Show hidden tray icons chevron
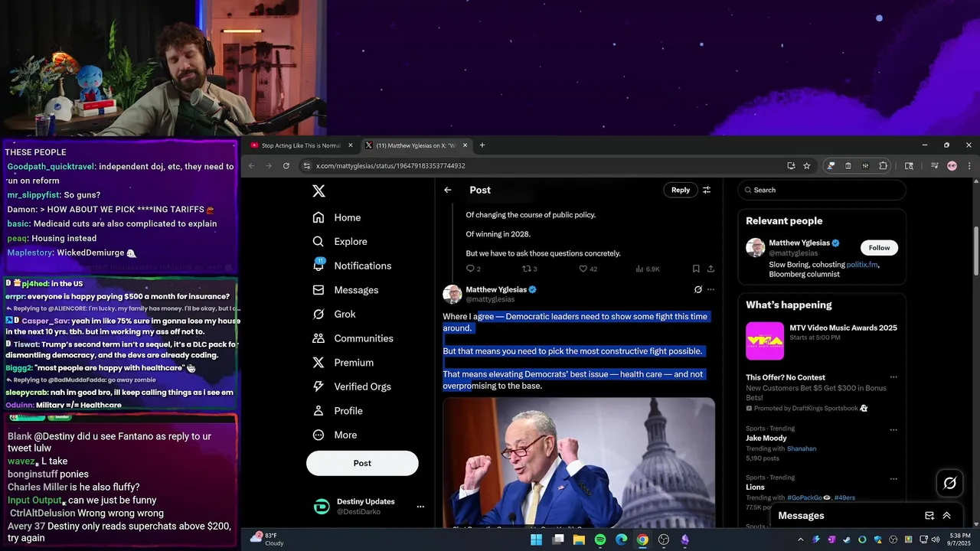 tap(801, 540)
